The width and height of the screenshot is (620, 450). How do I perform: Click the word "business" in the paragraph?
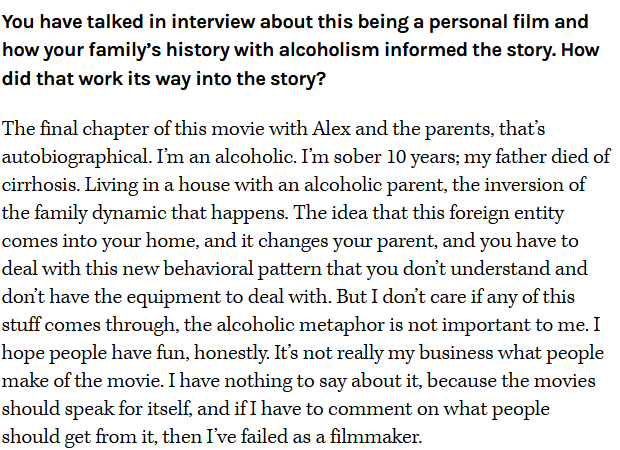(456, 353)
